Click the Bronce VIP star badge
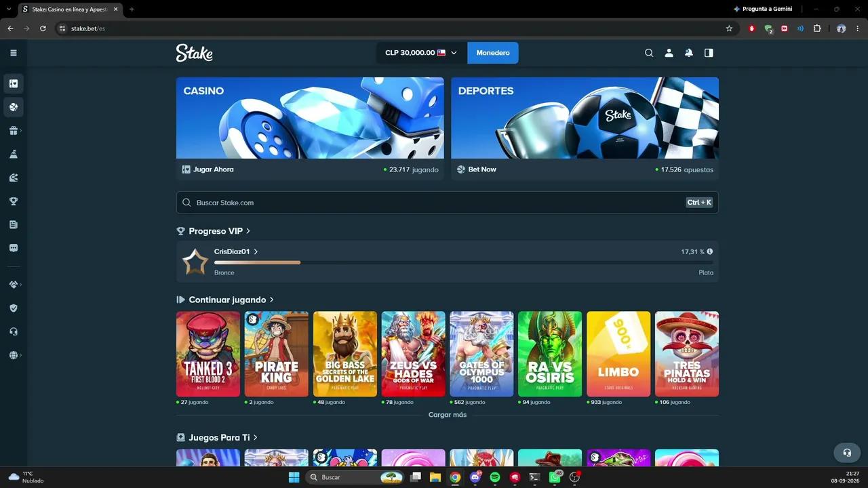This screenshot has height=488, width=868. click(x=195, y=262)
